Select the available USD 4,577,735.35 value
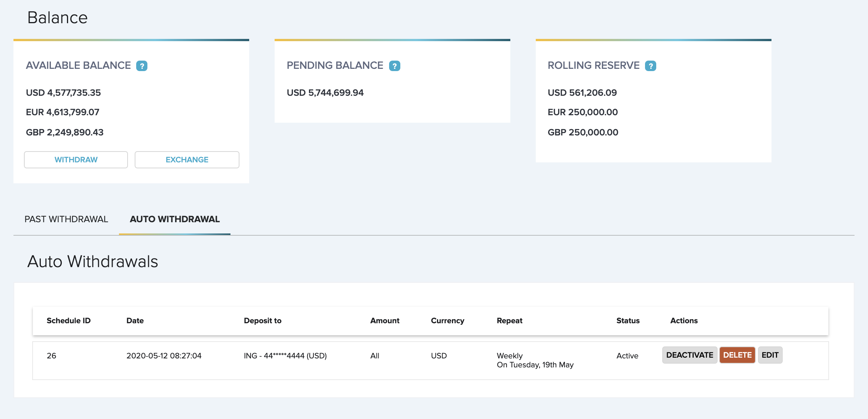The width and height of the screenshot is (868, 419). click(63, 93)
